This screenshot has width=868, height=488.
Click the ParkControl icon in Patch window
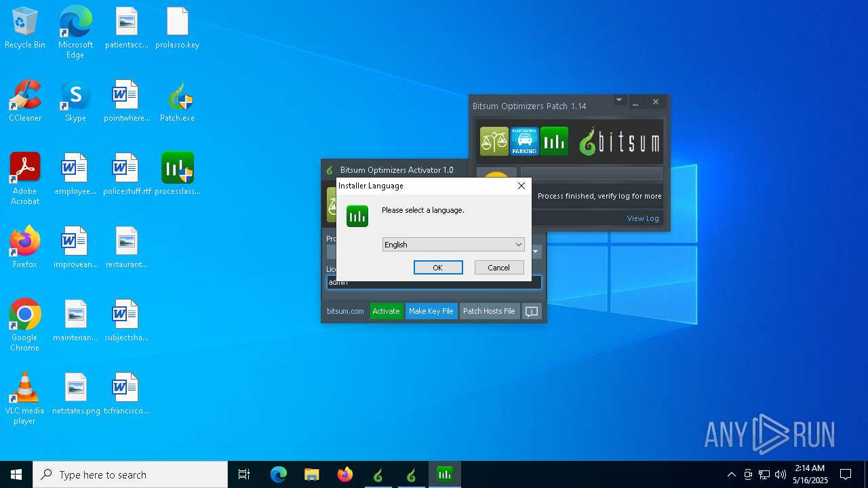(524, 141)
